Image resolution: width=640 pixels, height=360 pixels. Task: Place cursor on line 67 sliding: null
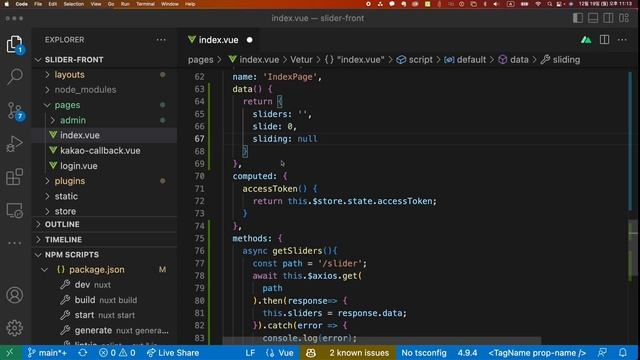click(x=284, y=139)
